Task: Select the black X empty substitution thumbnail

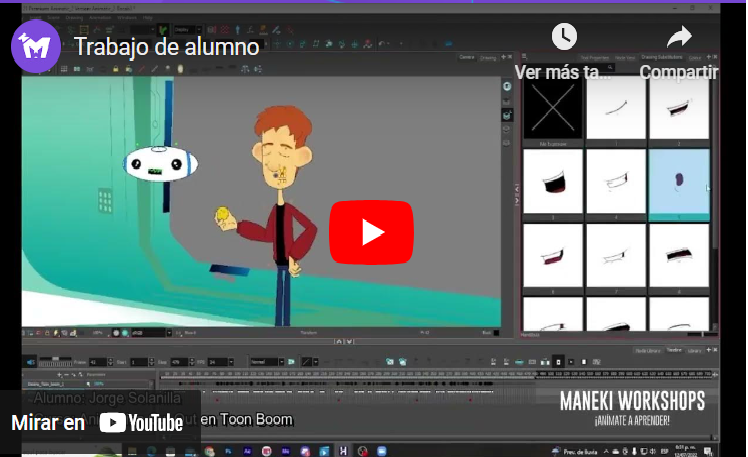Action: 553,108
